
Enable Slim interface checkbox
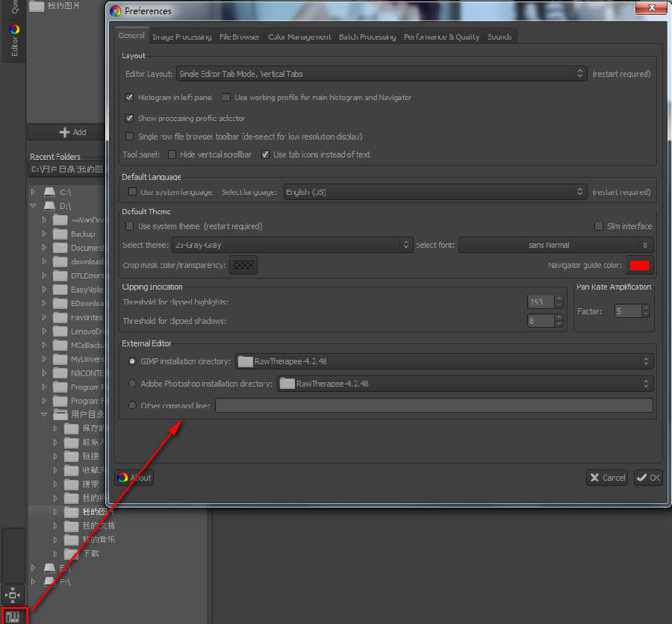pos(599,226)
